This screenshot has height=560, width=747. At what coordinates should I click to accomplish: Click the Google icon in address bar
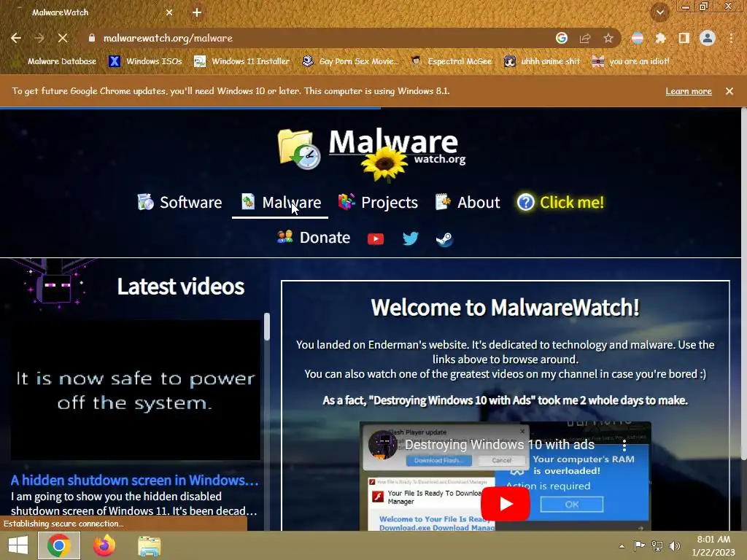pos(562,38)
